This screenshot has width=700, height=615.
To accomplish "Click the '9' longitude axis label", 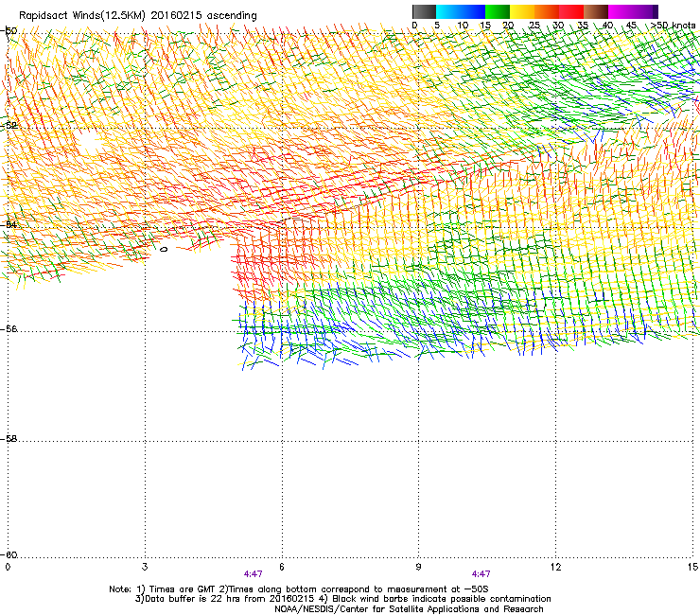I will tap(418, 567).
